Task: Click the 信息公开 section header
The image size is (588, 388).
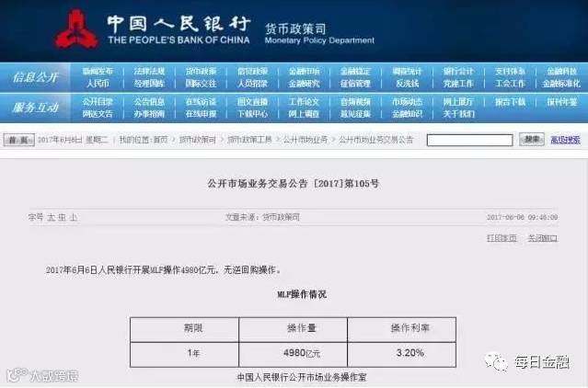Action: tap(35, 77)
